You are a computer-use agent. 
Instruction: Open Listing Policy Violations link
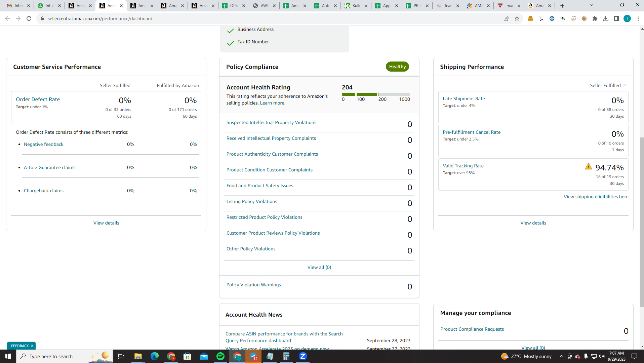[252, 201]
